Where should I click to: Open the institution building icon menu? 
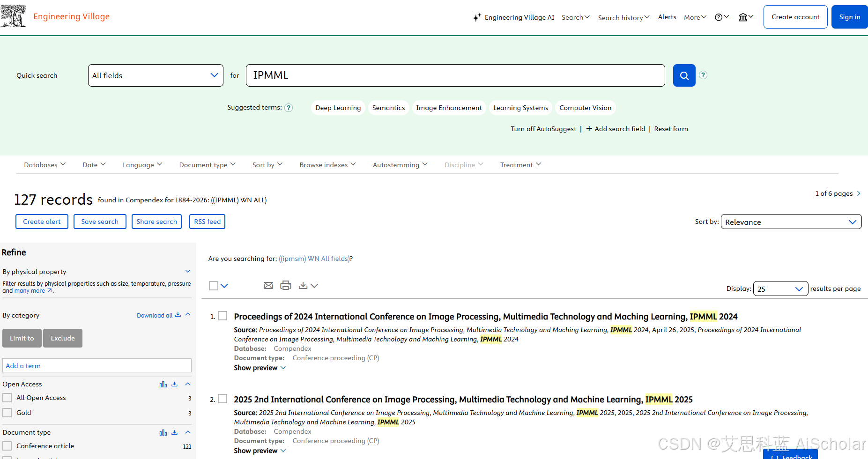[746, 17]
